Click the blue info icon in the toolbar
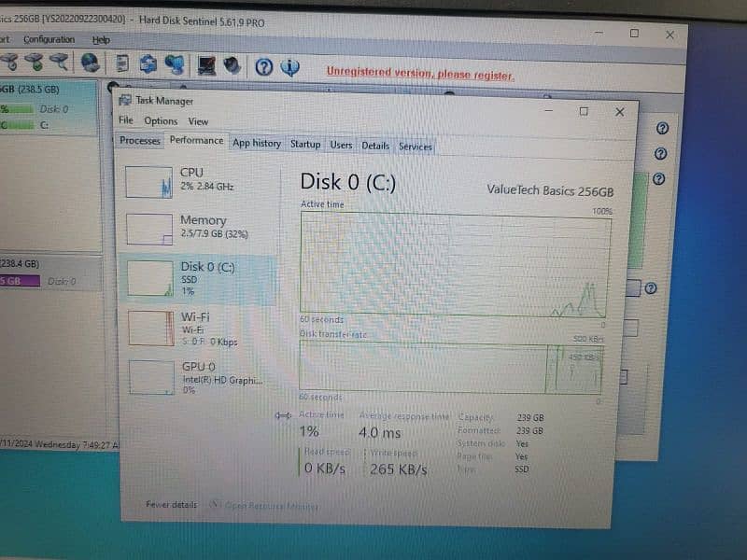The height and width of the screenshot is (560, 747). coord(290,67)
